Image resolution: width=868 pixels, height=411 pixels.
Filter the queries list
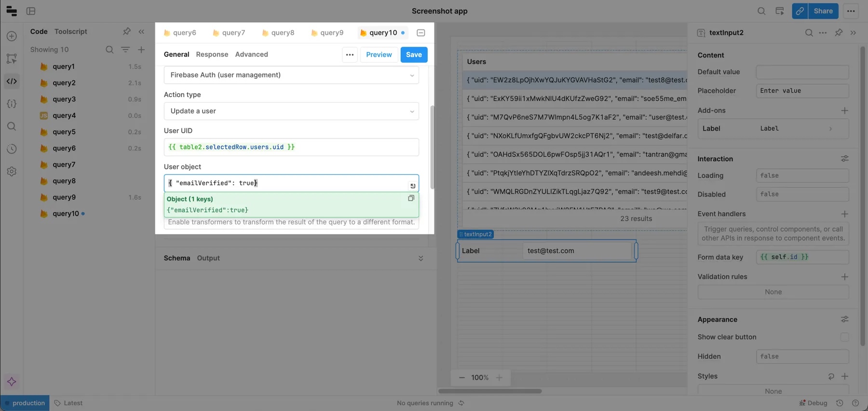[125, 50]
